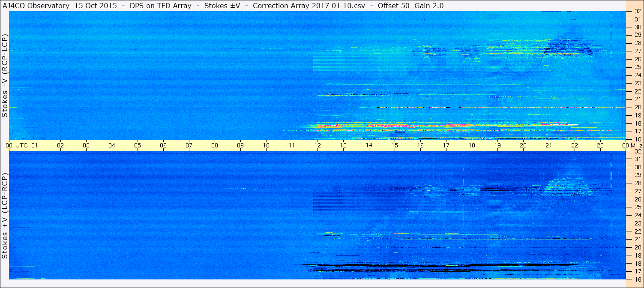Click the 16 hour mark on time axis
The image size is (644, 288).
420,145
